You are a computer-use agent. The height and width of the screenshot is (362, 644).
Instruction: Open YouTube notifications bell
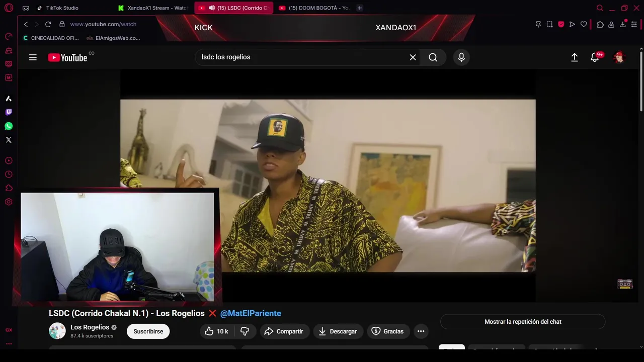point(595,57)
